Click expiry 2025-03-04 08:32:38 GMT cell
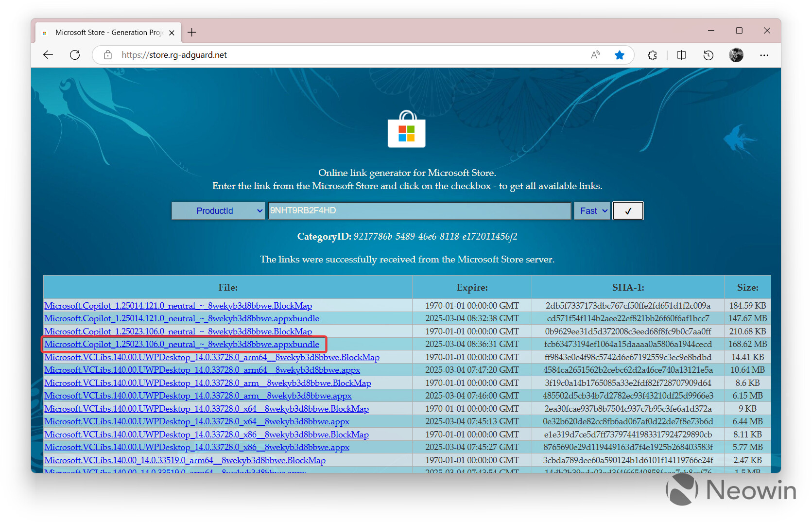 tap(472, 318)
